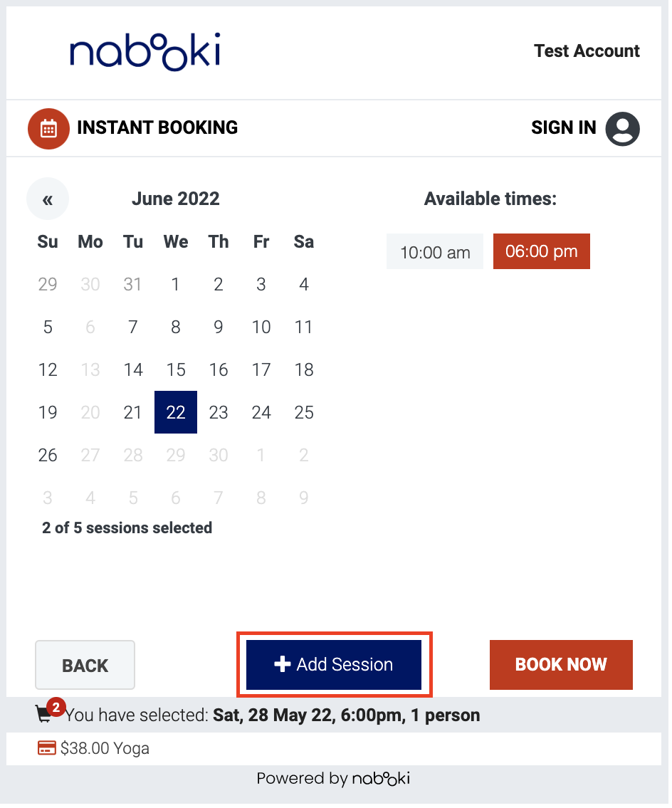
Task: Click the red calendar Instant Booking icon
Action: [48, 129]
